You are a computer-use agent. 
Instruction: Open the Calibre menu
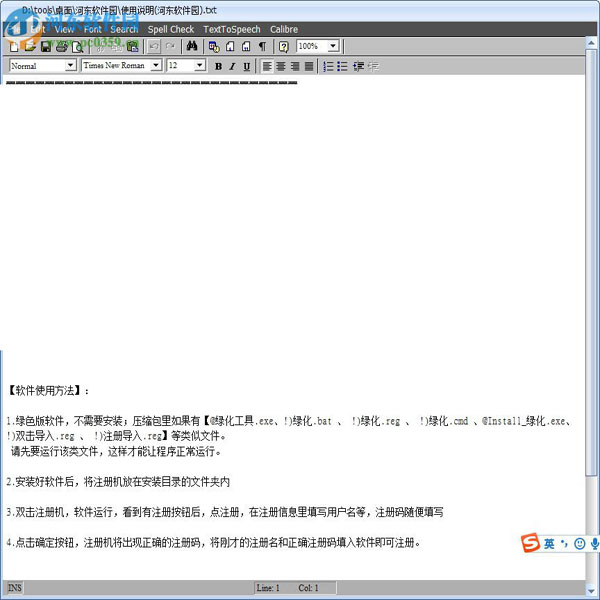(x=284, y=29)
